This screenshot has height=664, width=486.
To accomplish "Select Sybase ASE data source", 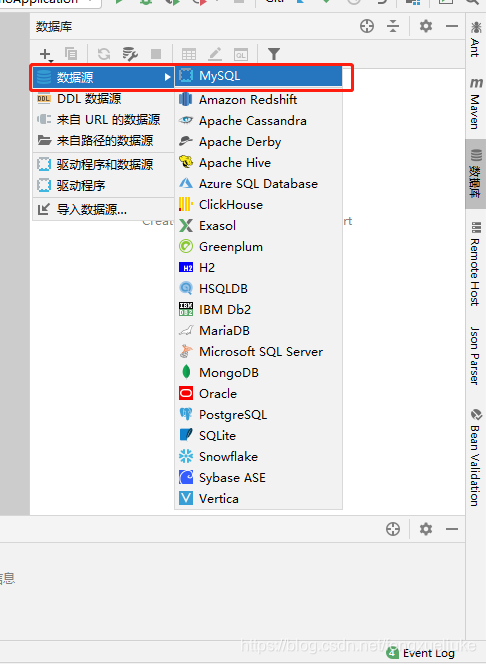I will [258, 478].
